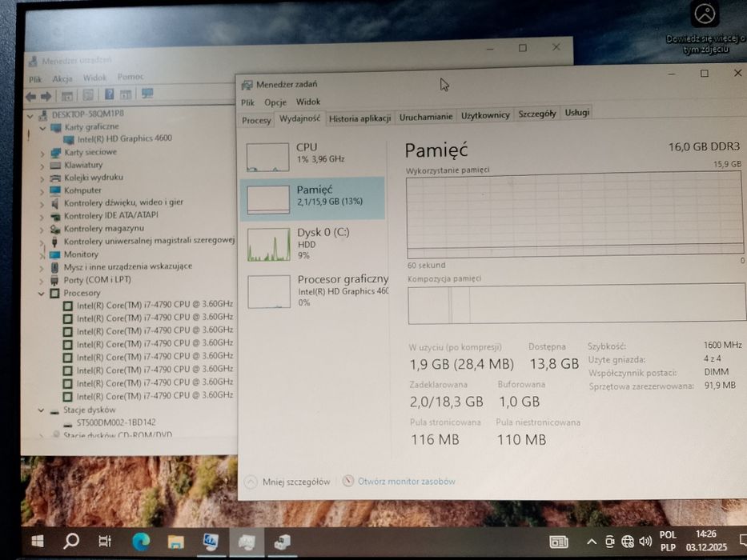This screenshot has width=747, height=560.
Task: Select the Pamięć item in performance sidebar
Action: tap(312, 198)
